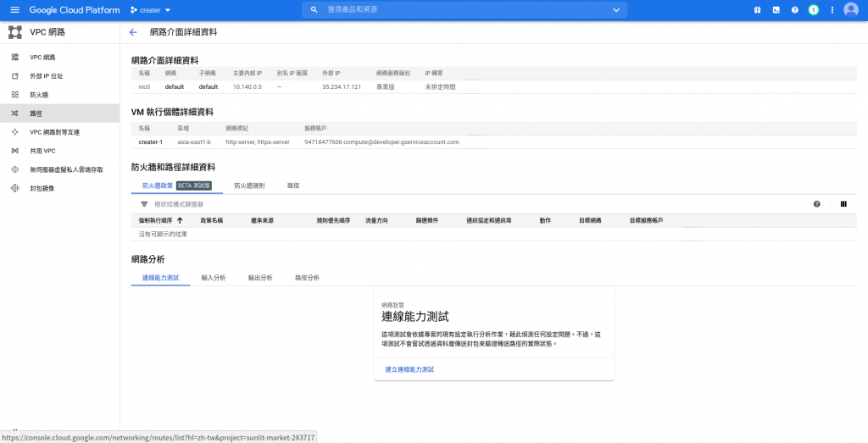Click the search magnifier icon
The height and width of the screenshot is (443, 868).
coord(314,10)
